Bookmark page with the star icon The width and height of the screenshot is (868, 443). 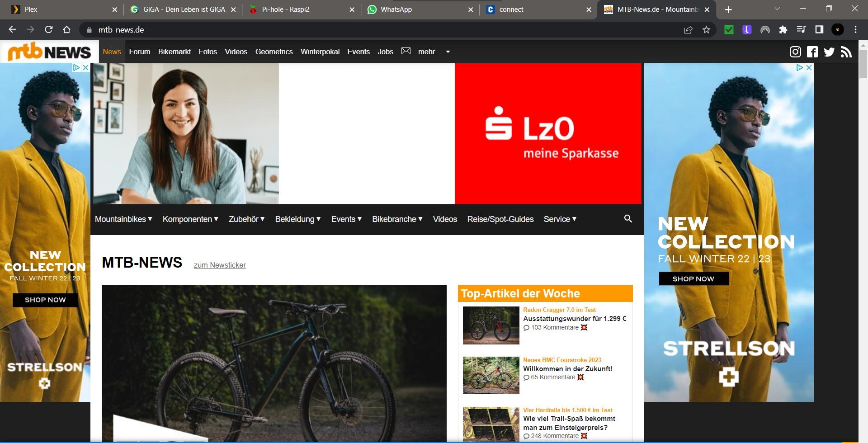click(x=706, y=30)
